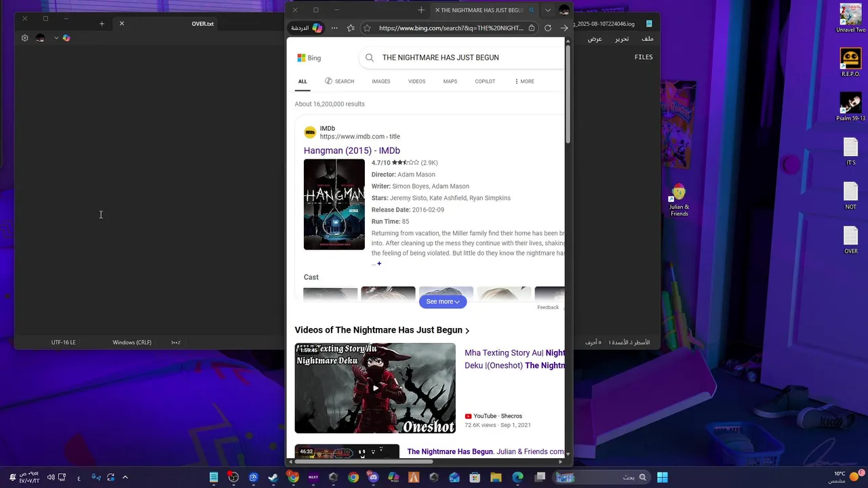Open Edge tab actions dropdown chevron
The width and height of the screenshot is (868, 488).
click(x=548, y=10)
